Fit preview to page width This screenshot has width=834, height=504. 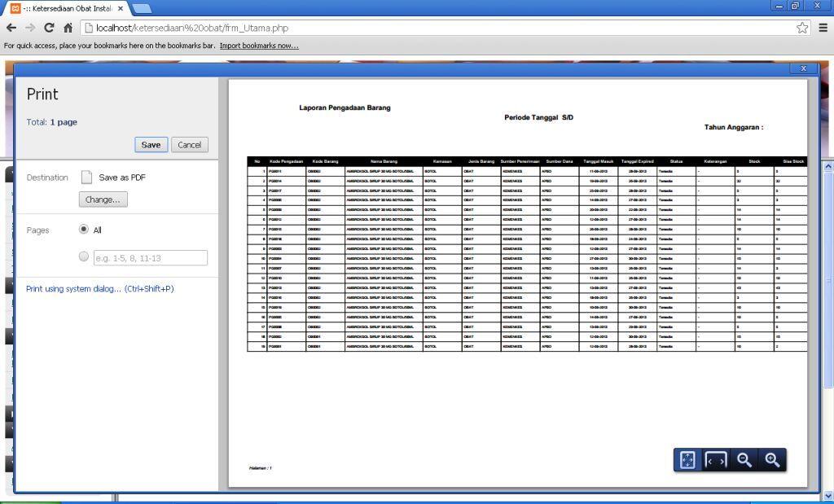[x=715, y=459]
